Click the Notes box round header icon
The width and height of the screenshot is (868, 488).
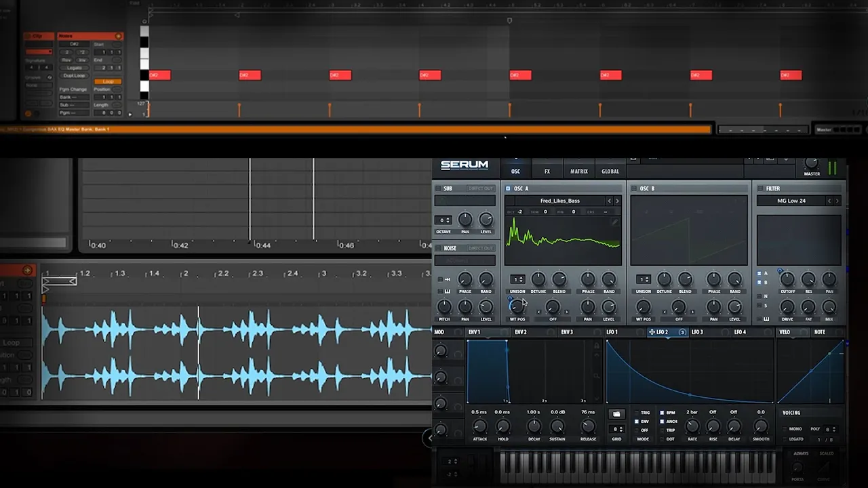pos(118,36)
